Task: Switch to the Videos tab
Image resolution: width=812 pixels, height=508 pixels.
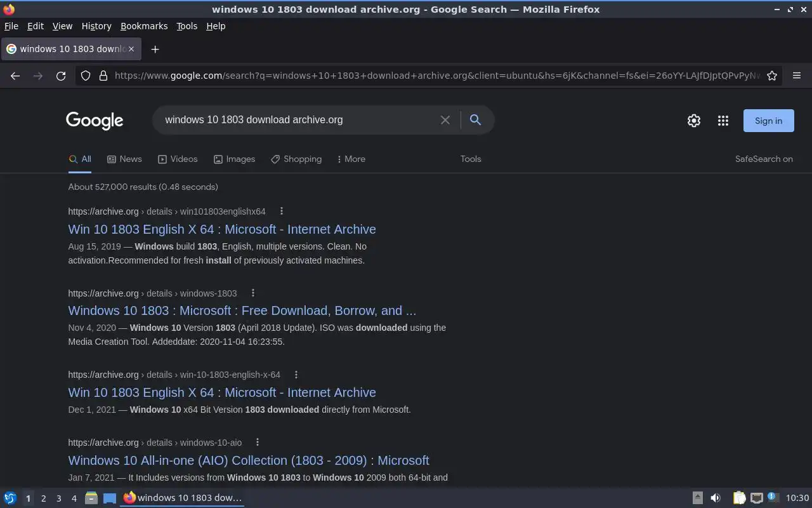Action: pyautogui.click(x=178, y=159)
